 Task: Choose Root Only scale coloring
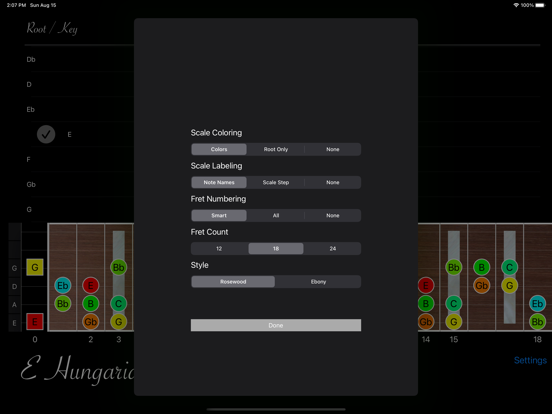pos(276,149)
